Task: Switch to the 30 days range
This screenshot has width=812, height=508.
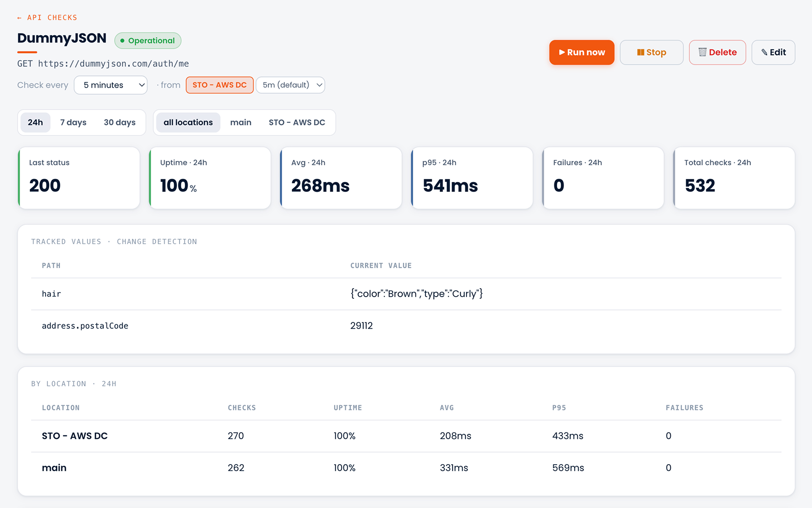Action: click(x=120, y=122)
